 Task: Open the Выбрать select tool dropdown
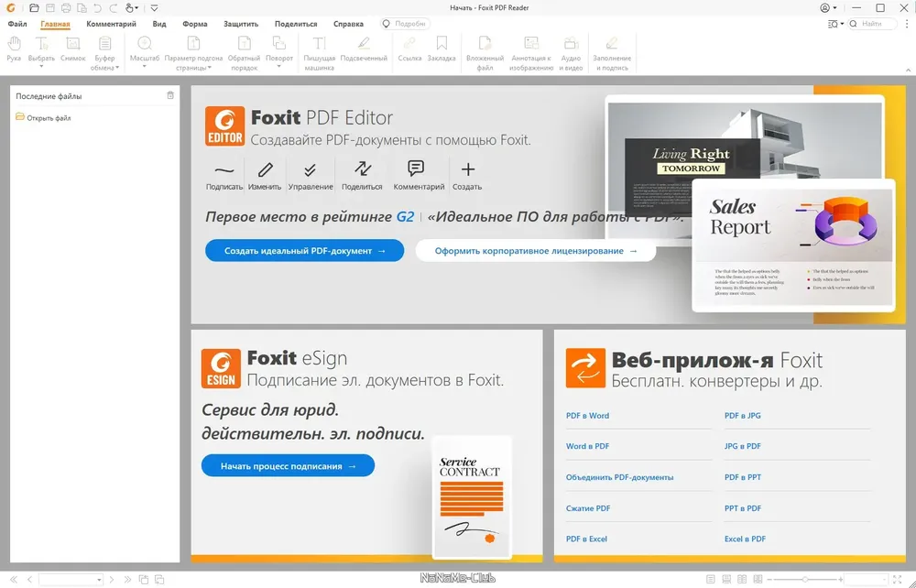click(41, 52)
